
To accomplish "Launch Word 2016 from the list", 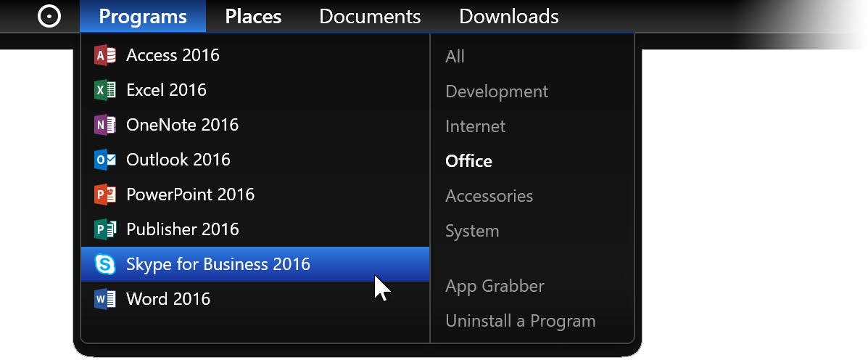I will click(x=255, y=300).
